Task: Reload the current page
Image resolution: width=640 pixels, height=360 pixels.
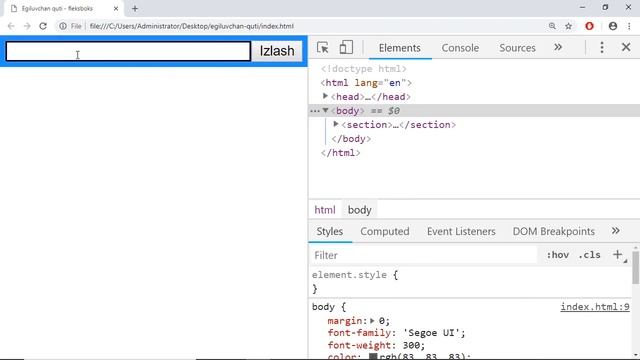Action: pyautogui.click(x=43, y=26)
